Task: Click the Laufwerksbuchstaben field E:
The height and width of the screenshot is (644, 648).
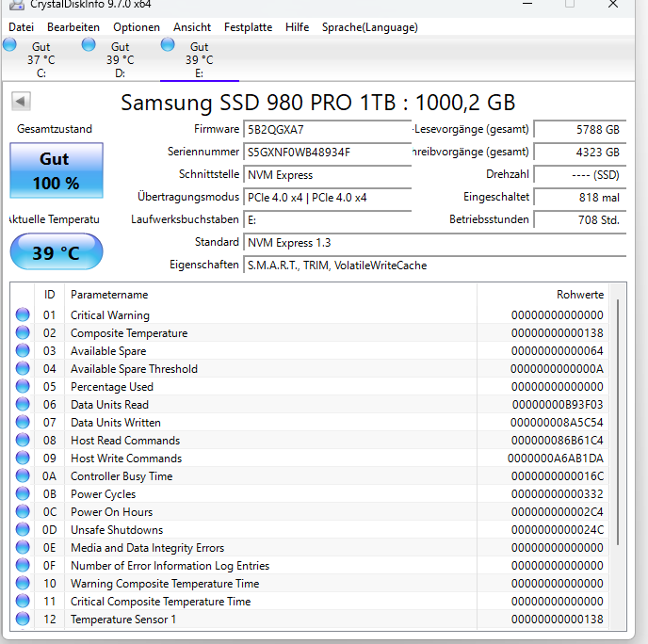Action: (328, 219)
